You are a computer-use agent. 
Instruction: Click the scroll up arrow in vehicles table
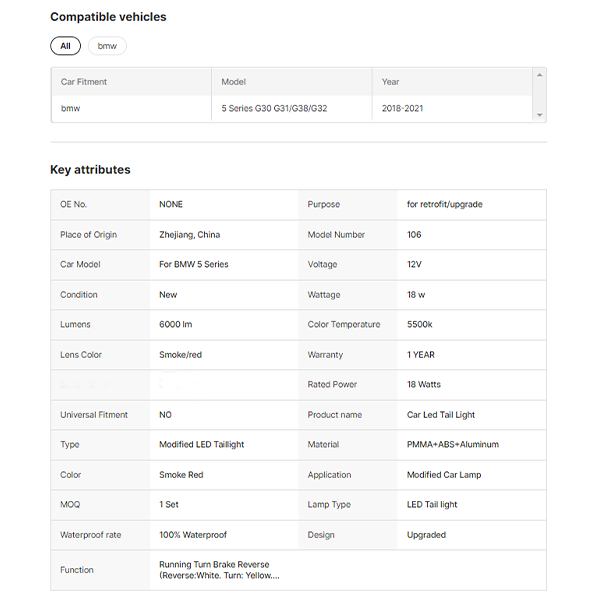(x=540, y=74)
